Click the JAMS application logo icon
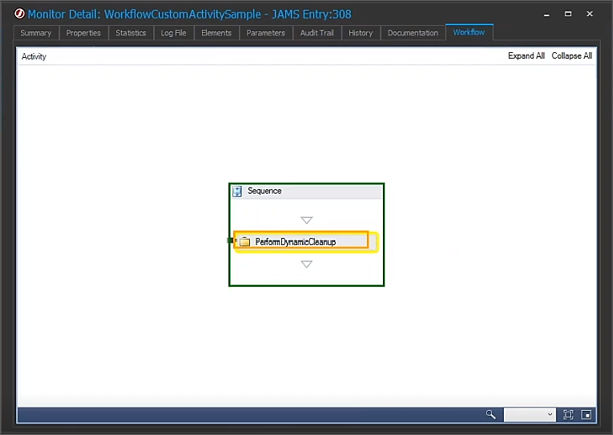The image size is (613, 435). point(19,14)
